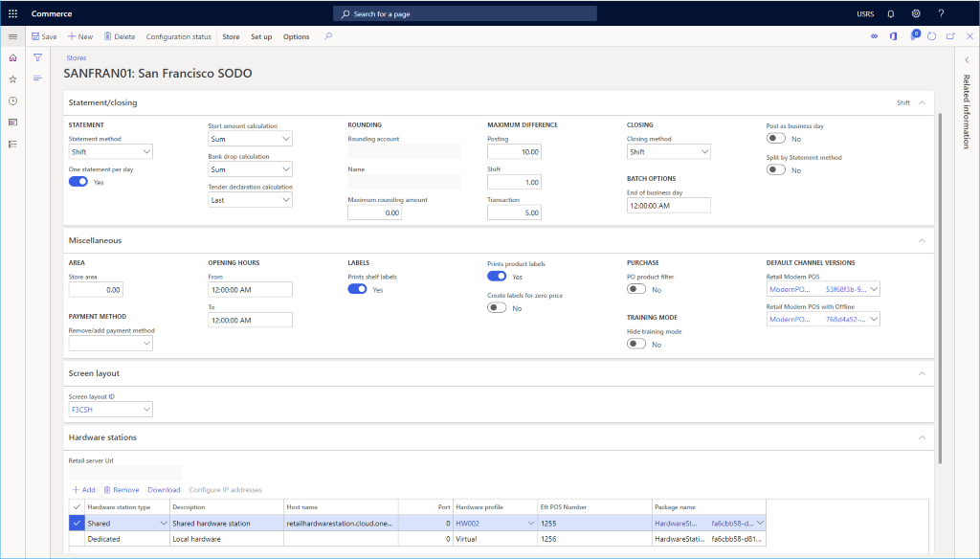Click the search magnifier in the action bar
The width and height of the screenshot is (980, 559).
(329, 35)
